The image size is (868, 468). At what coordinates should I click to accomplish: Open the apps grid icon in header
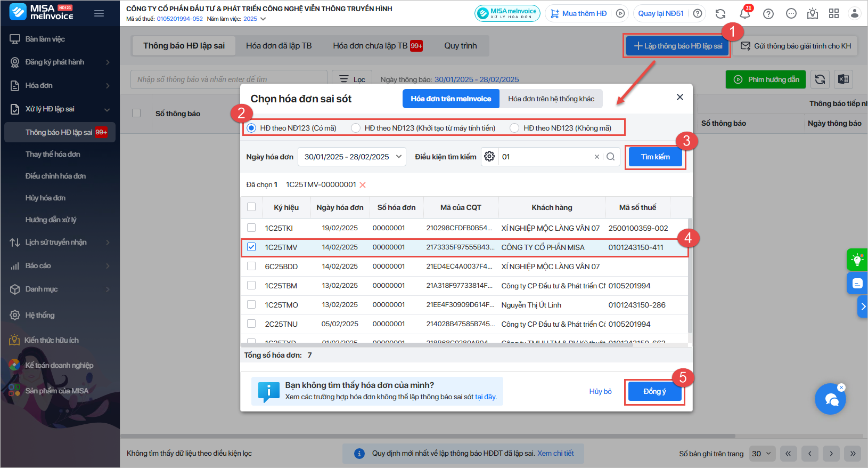pyautogui.click(x=834, y=14)
